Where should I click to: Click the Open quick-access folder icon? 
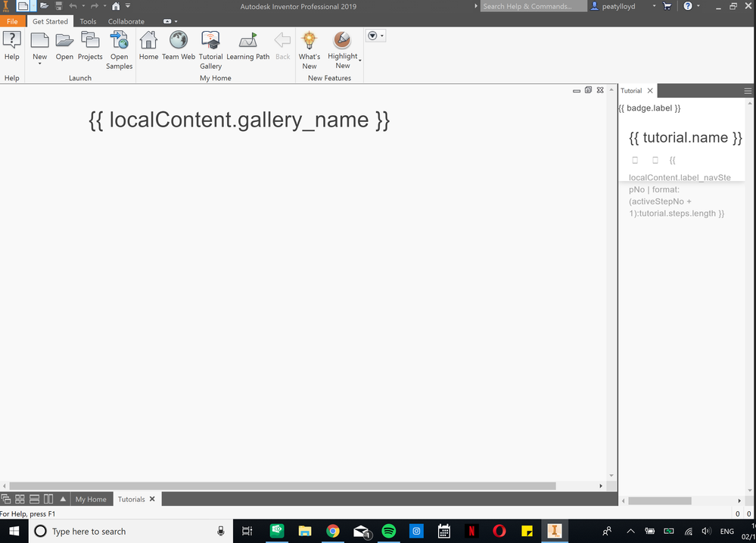click(44, 6)
